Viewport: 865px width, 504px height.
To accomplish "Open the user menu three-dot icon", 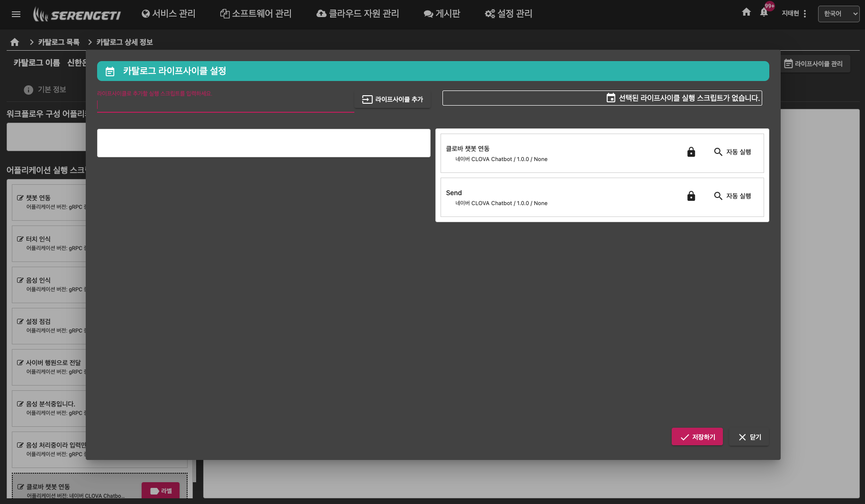I will point(805,14).
